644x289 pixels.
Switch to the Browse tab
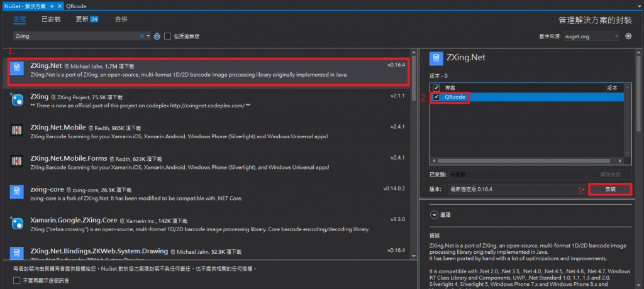(x=20, y=19)
